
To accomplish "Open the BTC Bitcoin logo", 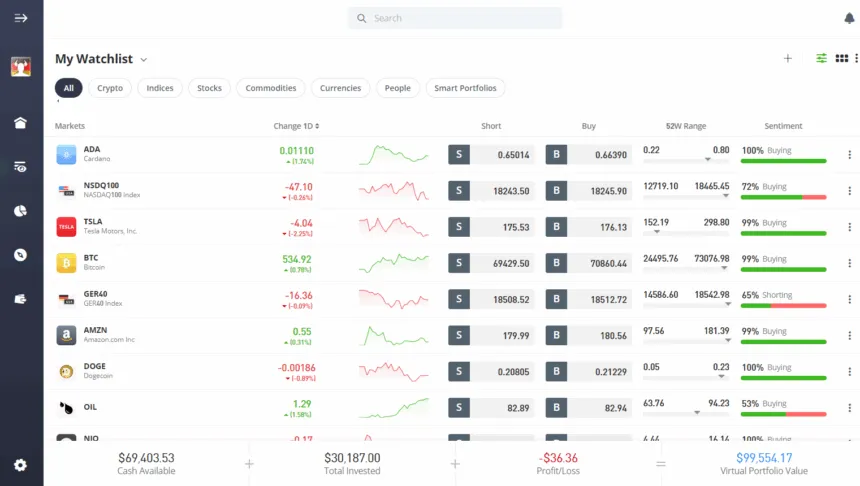I will pyautogui.click(x=66, y=263).
